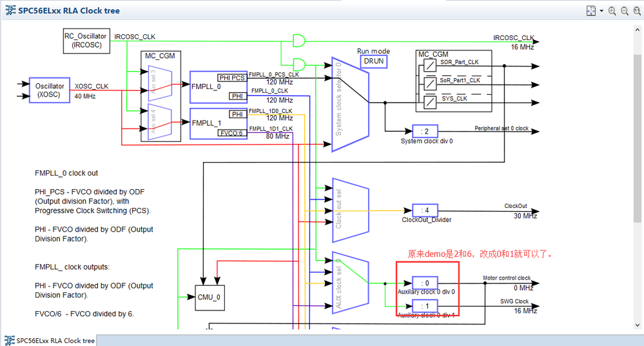Click the lower AND gate feeding system selector
Image resolution: width=644 pixels, height=346 pixels.
[x=298, y=65]
